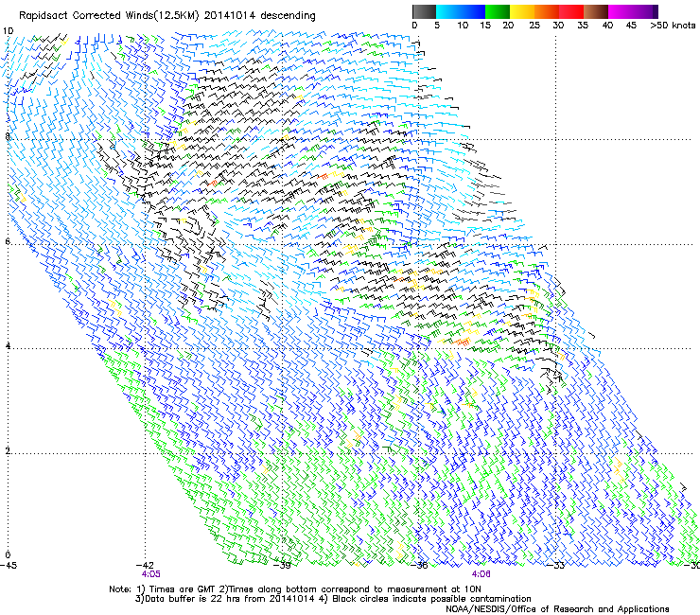This screenshot has width=700, height=615.
Task: Click the longitude label -42
Action: coord(145,566)
